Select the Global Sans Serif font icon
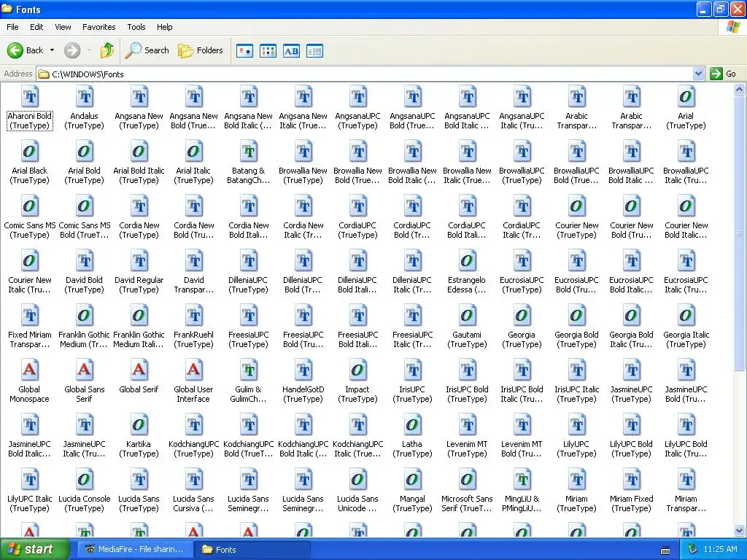Viewport: 747px width, 560px height. [x=85, y=370]
